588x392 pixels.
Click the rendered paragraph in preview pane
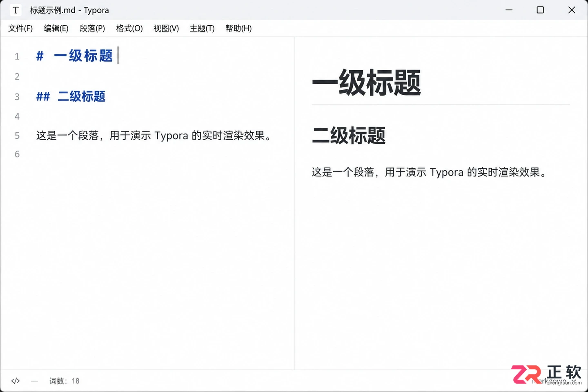[429, 172]
